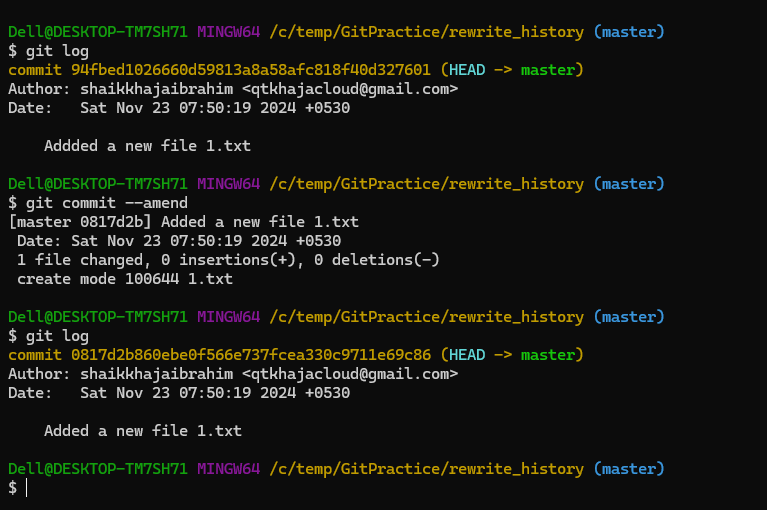
Task: Click the '[master 0817d2b] Added a new file 1.txt' line
Action: click(x=184, y=222)
